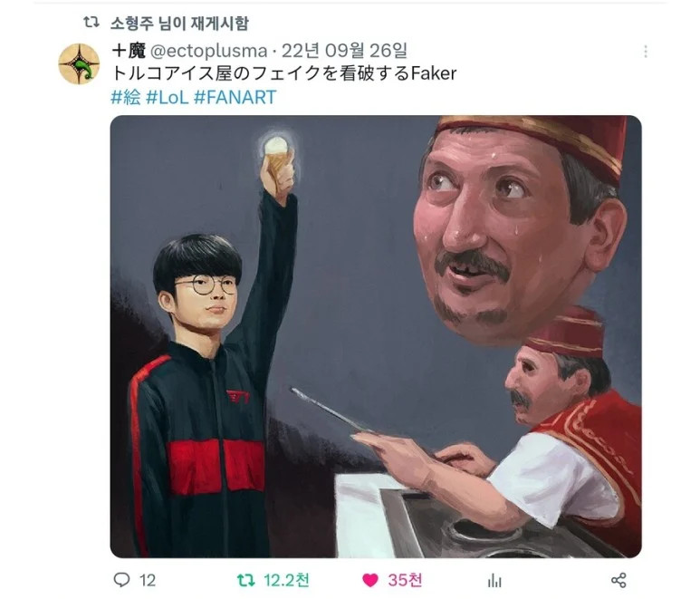Click the reposted-by retweet arrow icon
700x599 pixels.
91,22
